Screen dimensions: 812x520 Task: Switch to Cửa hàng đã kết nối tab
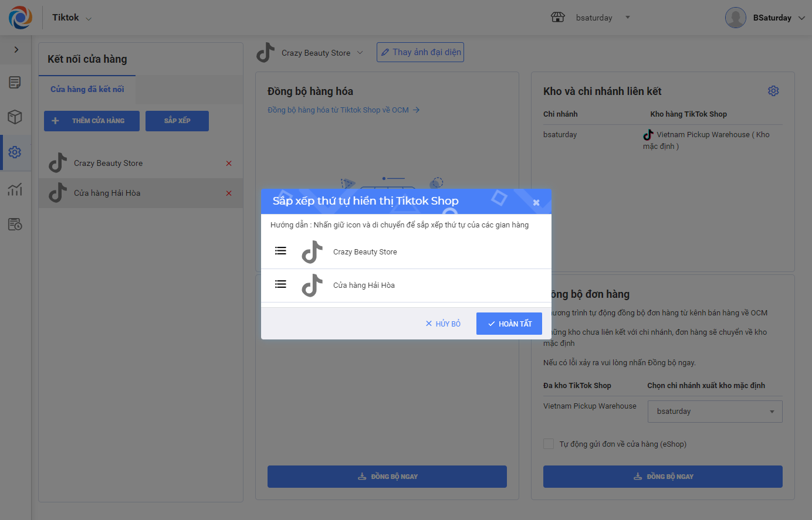[87, 89]
